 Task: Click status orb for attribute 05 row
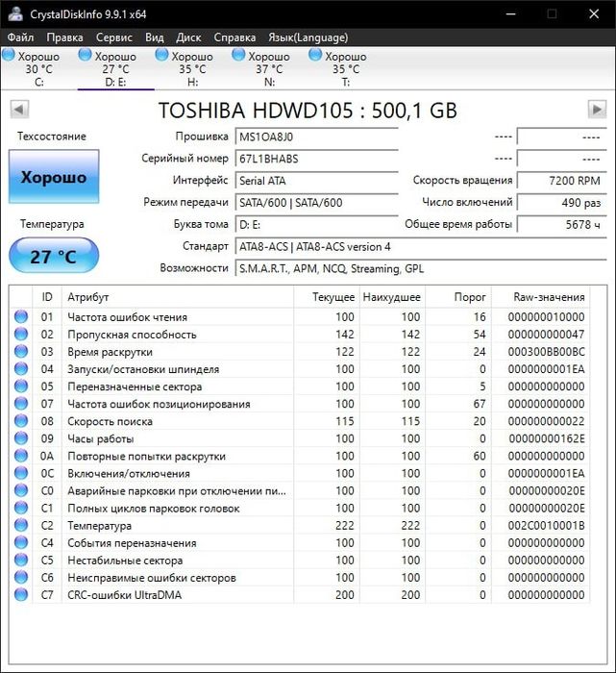[21, 386]
